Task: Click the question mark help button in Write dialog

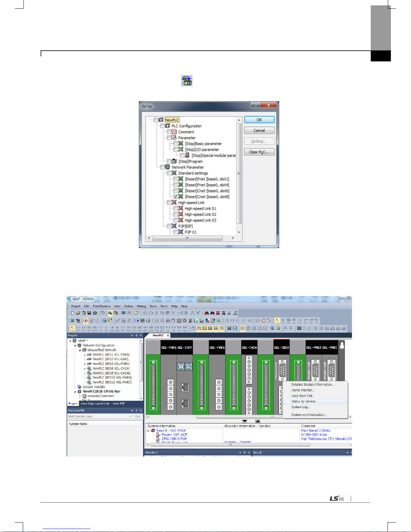Action: coord(256,105)
